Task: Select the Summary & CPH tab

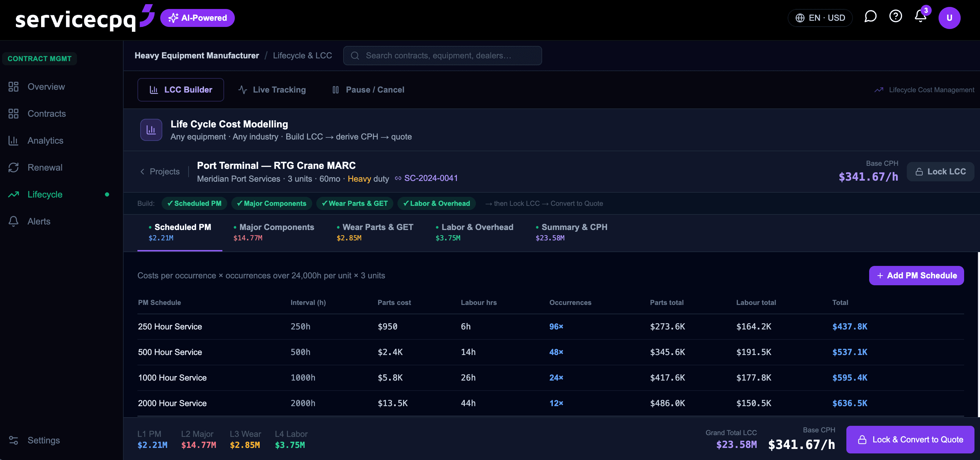Action: pos(571,232)
